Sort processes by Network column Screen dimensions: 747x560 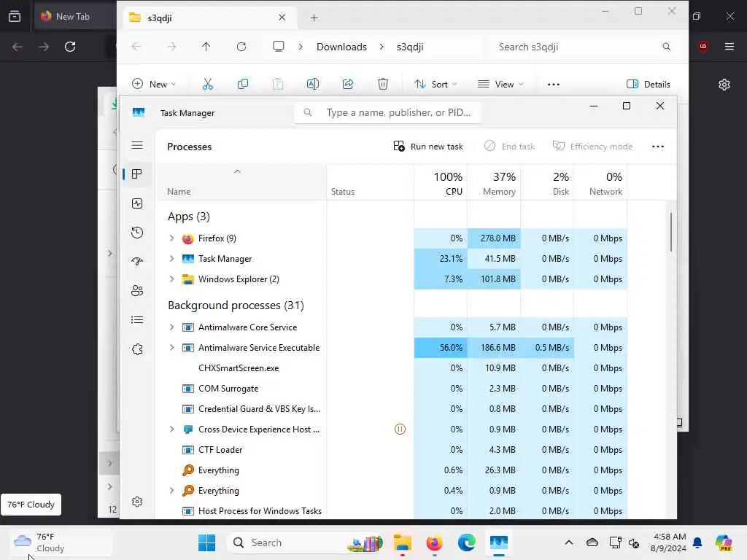600,183
